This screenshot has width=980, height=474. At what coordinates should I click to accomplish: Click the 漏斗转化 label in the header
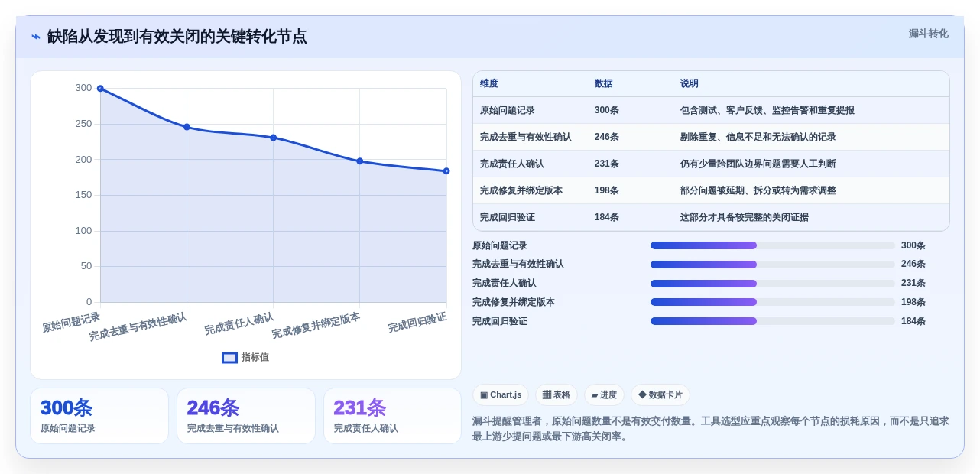pos(928,34)
